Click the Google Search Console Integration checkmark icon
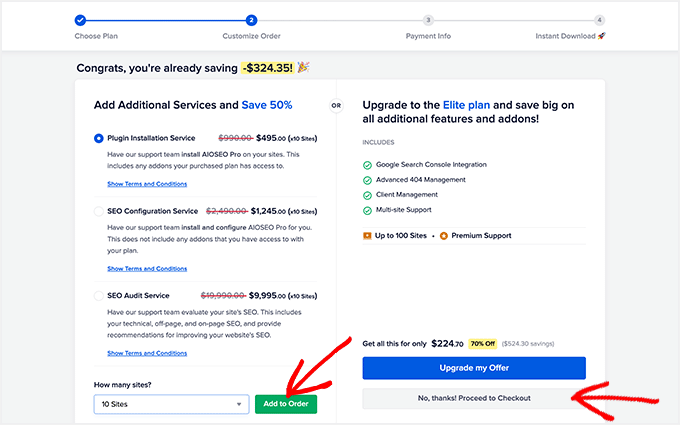 pos(367,164)
